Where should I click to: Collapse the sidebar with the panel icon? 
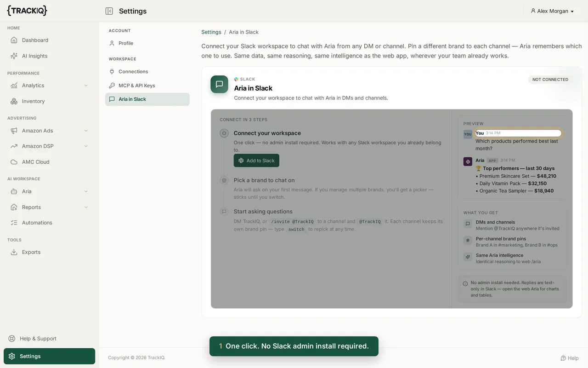[x=109, y=11]
